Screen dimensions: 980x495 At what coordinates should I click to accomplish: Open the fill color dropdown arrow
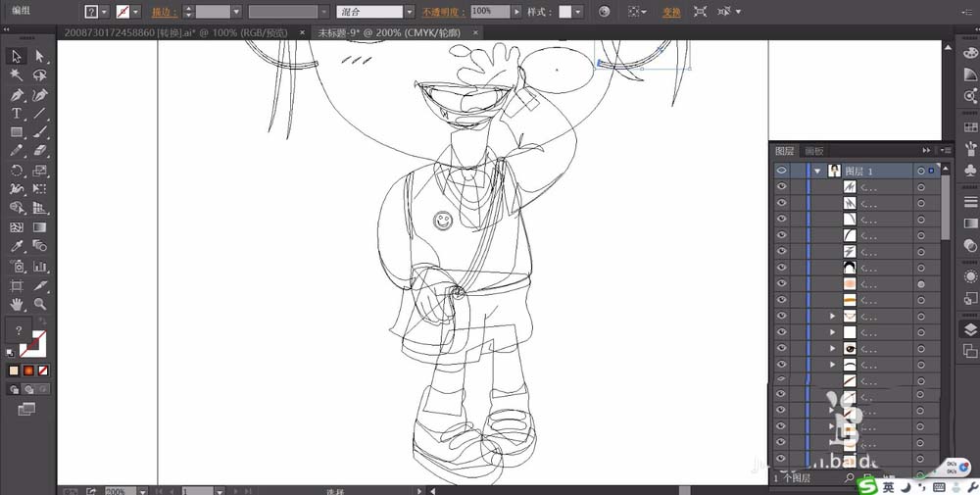[x=105, y=12]
